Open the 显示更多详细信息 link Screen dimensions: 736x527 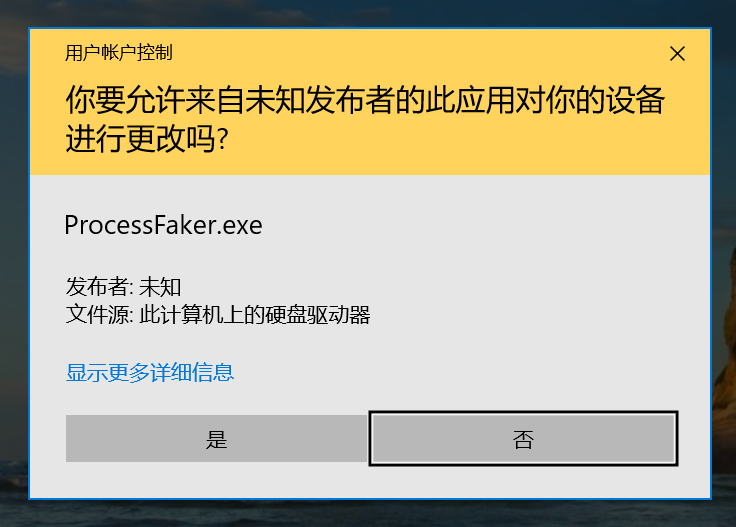[x=150, y=373]
